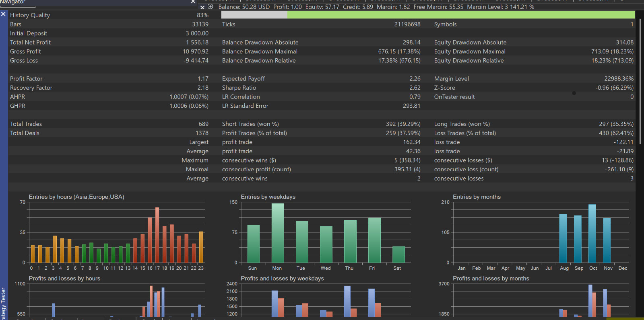
Task: Select the Strategy Tester vertical label
Action: pos(4,304)
